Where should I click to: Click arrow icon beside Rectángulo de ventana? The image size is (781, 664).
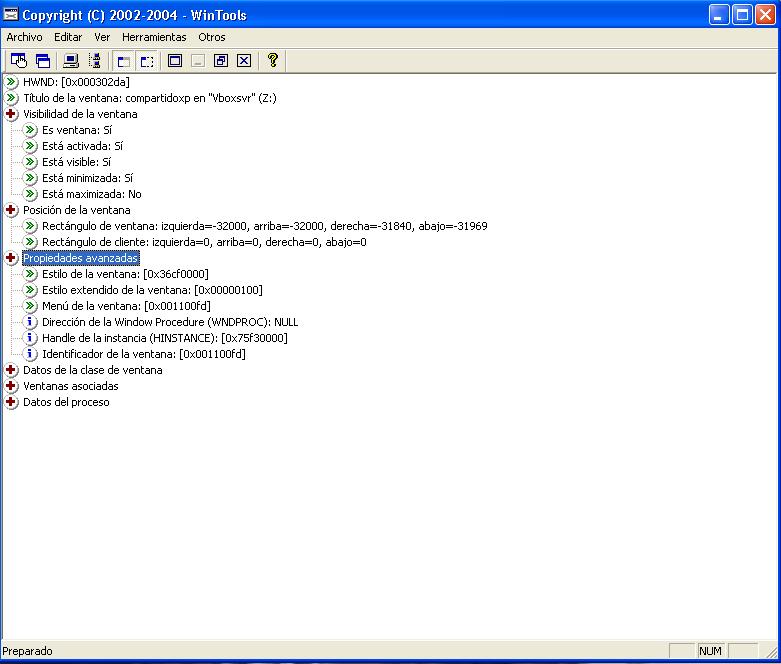click(30, 226)
